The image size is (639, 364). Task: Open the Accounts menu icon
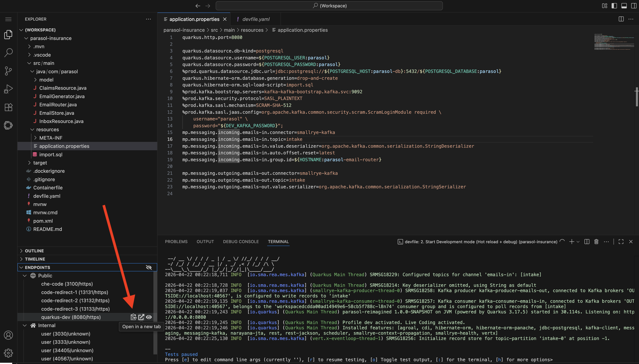pos(8,335)
